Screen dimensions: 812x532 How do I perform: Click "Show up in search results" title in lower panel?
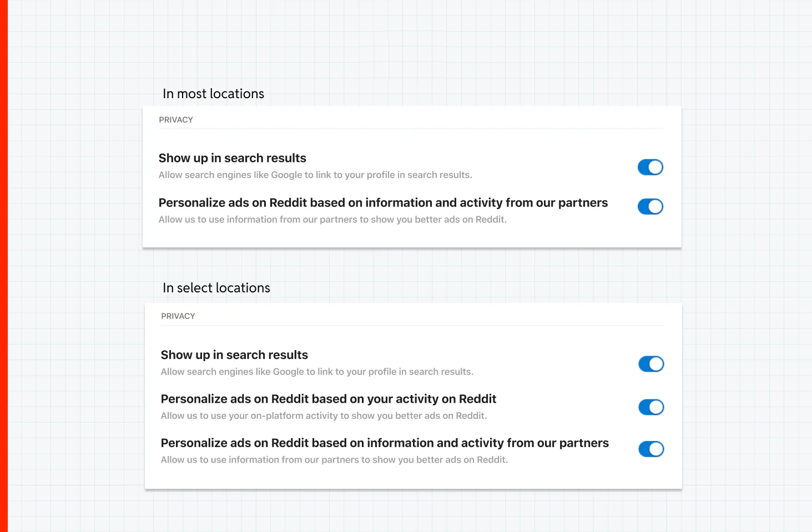click(234, 355)
